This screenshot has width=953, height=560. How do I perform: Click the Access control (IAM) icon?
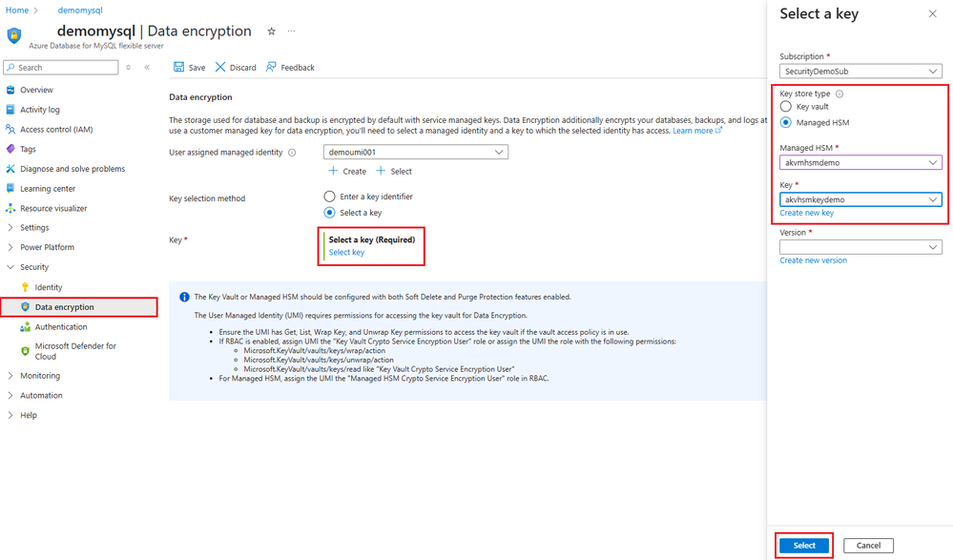(x=10, y=129)
